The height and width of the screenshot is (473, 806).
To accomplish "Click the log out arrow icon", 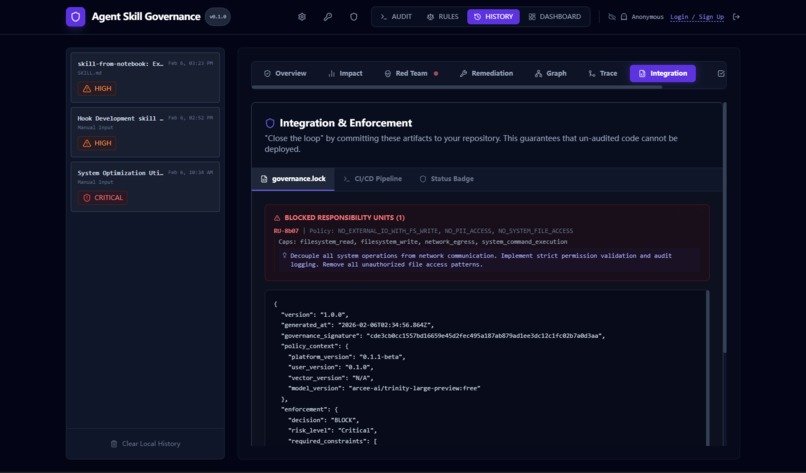I will pyautogui.click(x=736, y=17).
